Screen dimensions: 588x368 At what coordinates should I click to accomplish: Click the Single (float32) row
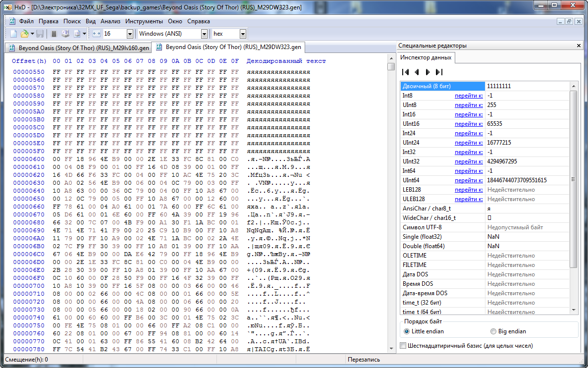(485, 237)
